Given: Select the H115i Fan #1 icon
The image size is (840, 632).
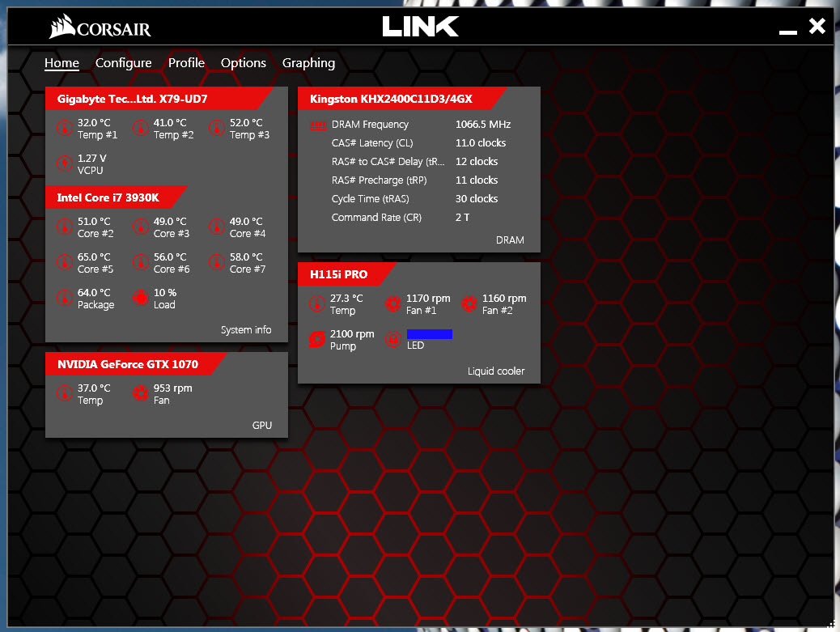Looking at the screenshot, I should [x=393, y=303].
